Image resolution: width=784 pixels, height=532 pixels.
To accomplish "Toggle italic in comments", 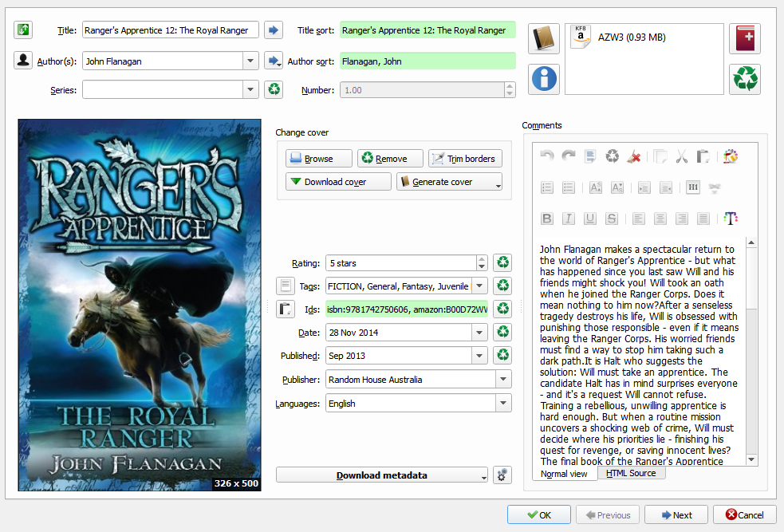I will [569, 219].
